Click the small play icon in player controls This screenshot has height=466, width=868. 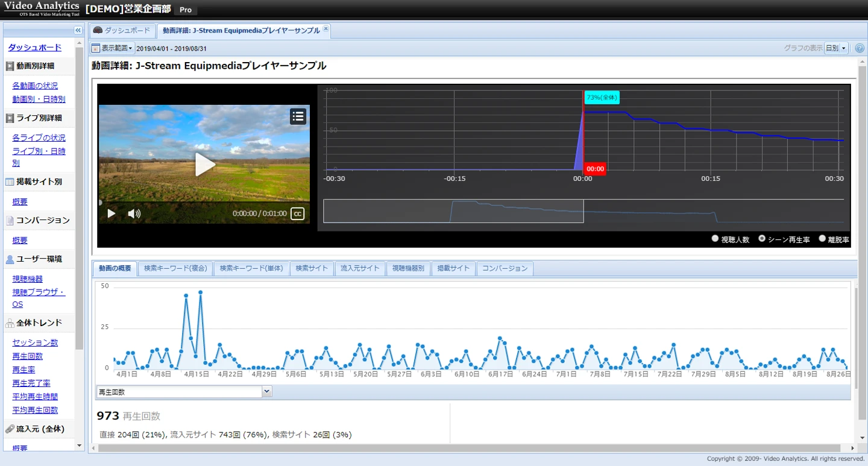coord(111,213)
